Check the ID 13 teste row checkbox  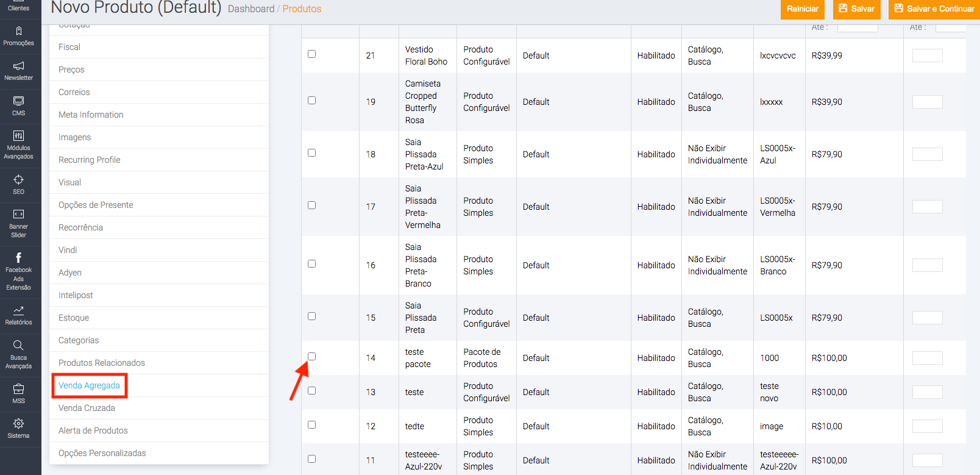(311, 391)
